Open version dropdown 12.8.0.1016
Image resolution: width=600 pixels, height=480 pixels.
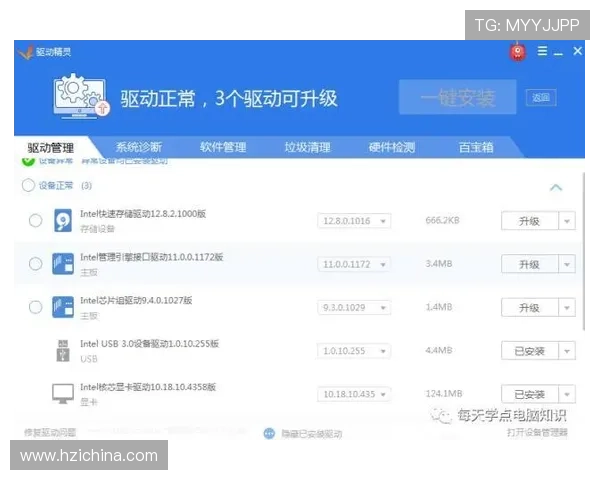tap(354, 221)
